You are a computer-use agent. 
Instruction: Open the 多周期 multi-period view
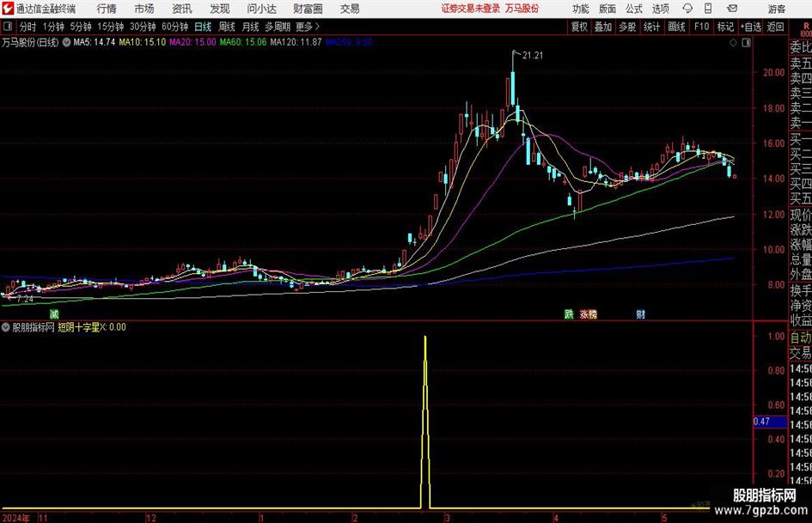pyautogui.click(x=278, y=27)
